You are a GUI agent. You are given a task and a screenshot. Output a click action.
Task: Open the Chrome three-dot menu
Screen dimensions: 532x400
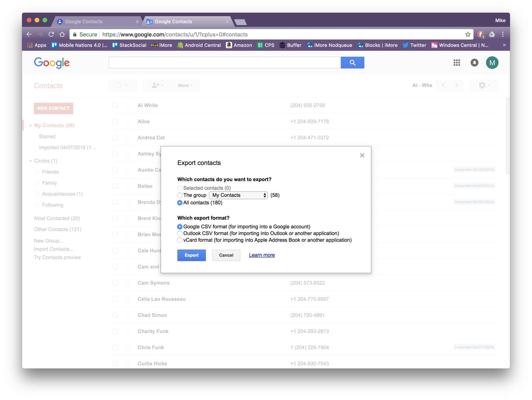pyautogui.click(x=503, y=34)
